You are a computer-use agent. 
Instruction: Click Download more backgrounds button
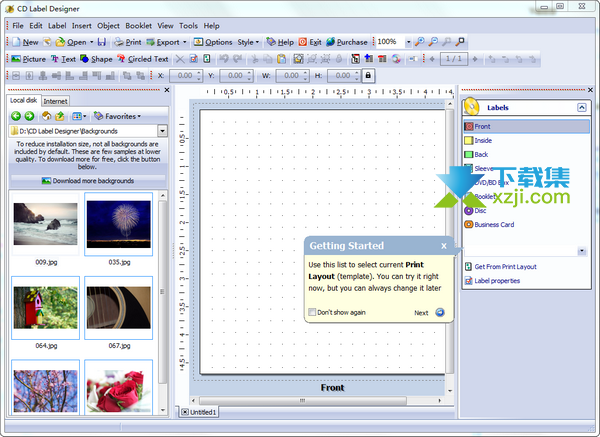88,181
